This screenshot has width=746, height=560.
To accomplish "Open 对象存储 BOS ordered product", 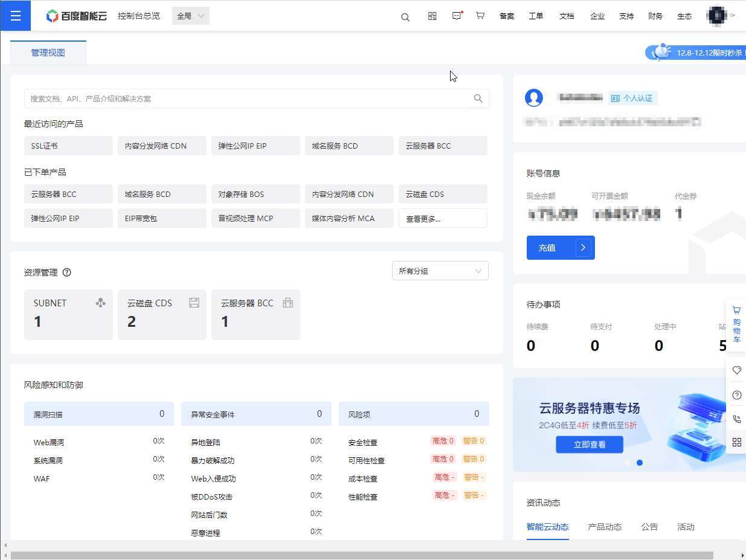I will (256, 194).
